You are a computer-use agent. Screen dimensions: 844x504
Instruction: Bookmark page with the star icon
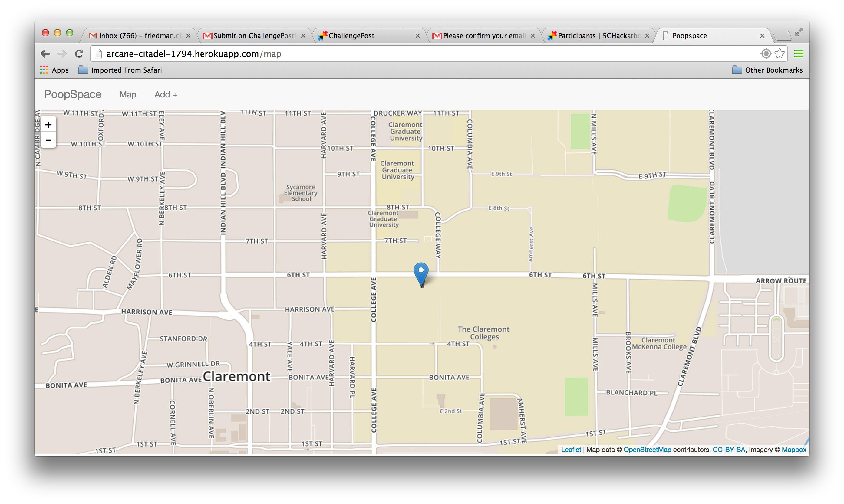[780, 54]
